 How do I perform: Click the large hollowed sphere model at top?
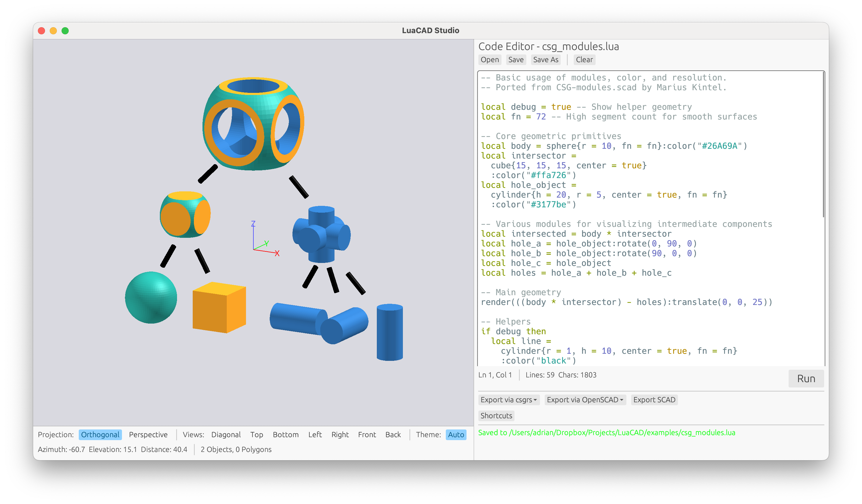click(253, 123)
